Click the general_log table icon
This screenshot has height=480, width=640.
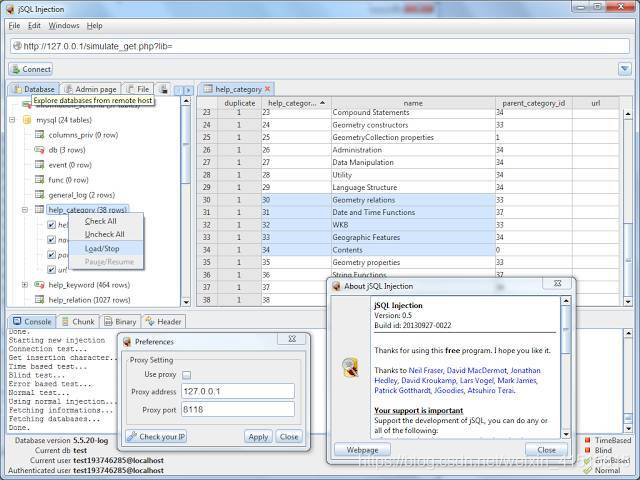click(x=40, y=195)
